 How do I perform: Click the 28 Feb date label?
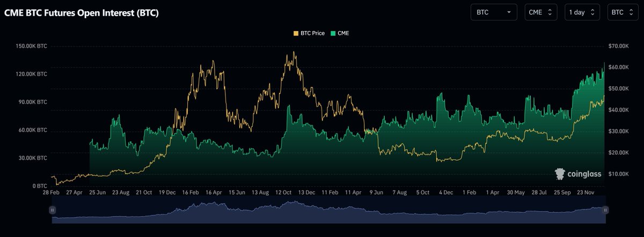pyautogui.click(x=52, y=192)
